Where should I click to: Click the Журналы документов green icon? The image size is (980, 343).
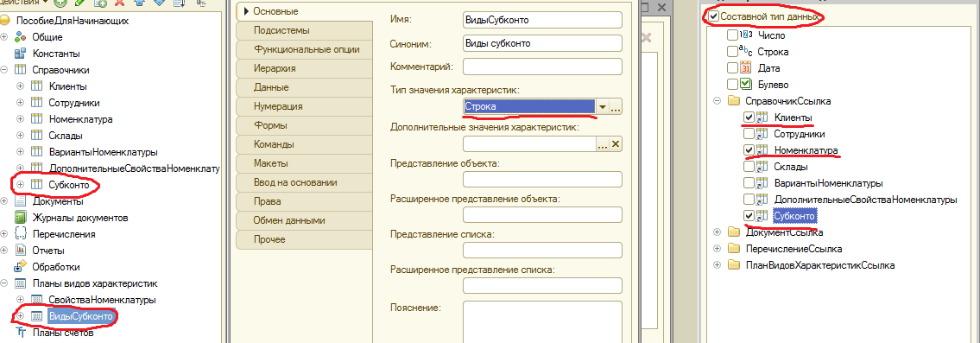coord(20,218)
